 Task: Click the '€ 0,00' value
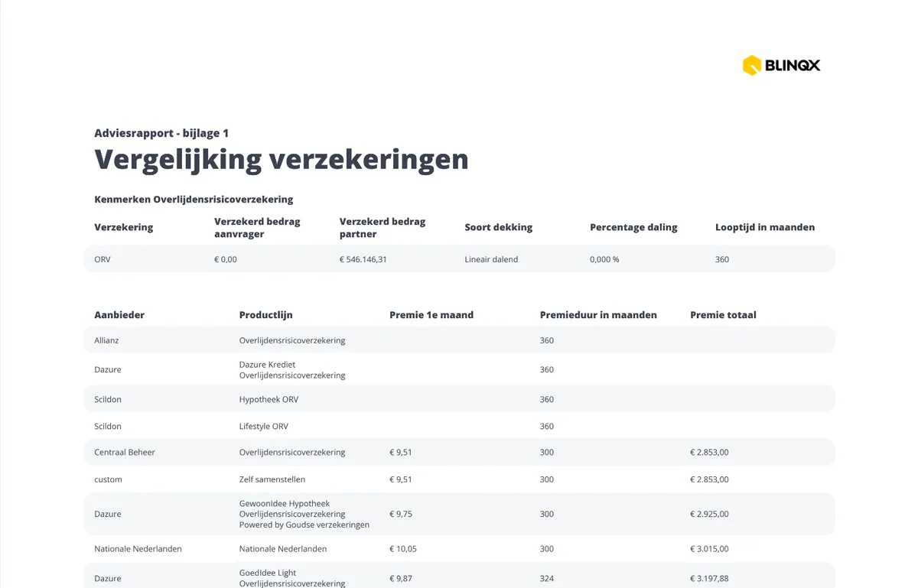(x=226, y=259)
